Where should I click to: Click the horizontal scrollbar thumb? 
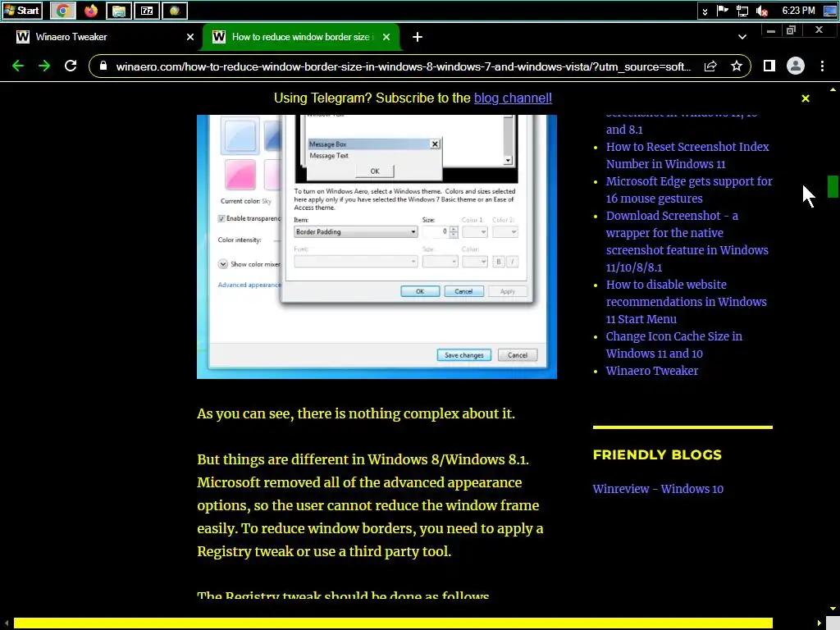(x=393, y=623)
